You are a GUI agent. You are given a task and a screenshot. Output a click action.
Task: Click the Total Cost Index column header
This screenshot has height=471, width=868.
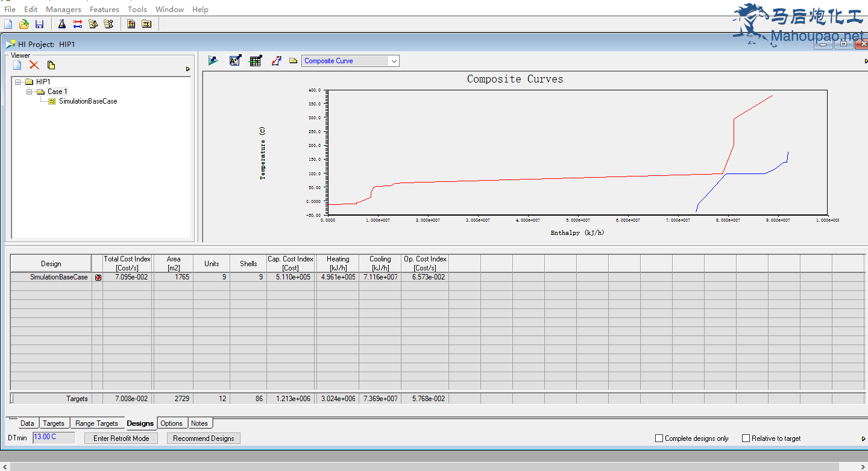[x=127, y=263]
